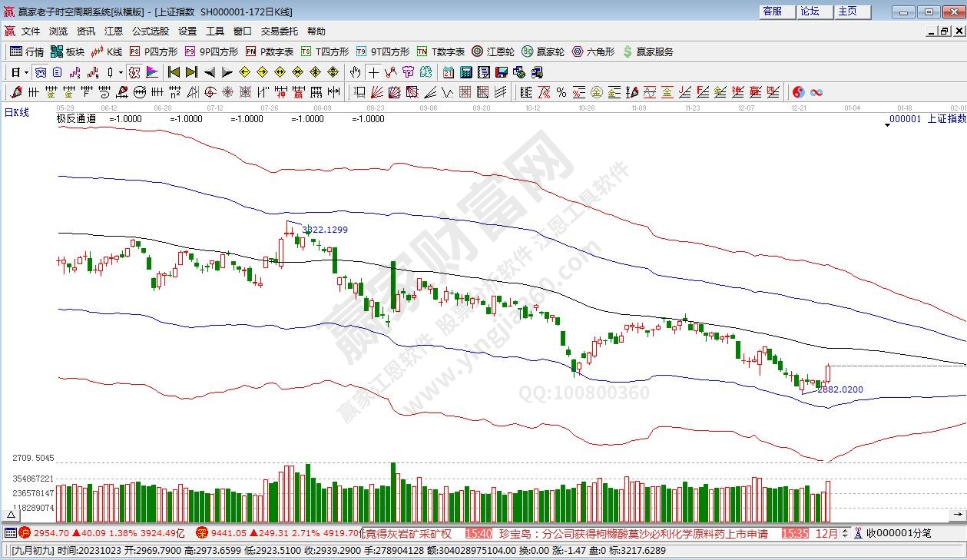Click the percent (%) line drawing tool

point(561,92)
